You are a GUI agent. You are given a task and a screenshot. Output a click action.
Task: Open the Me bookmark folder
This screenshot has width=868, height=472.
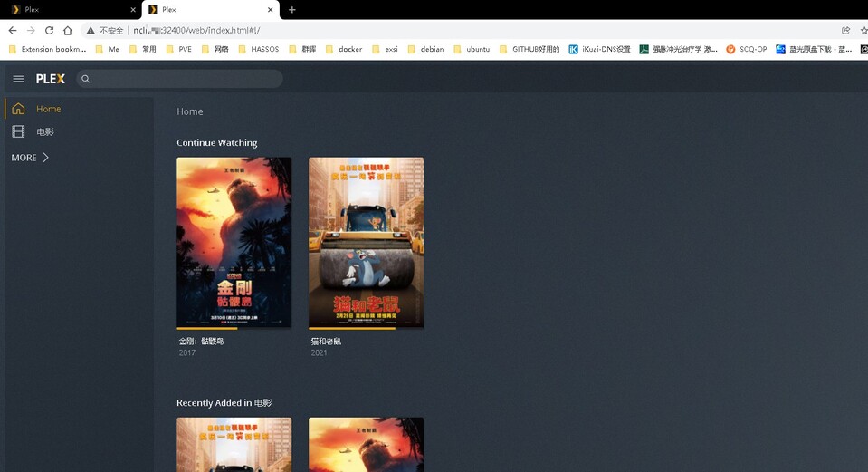pos(108,49)
